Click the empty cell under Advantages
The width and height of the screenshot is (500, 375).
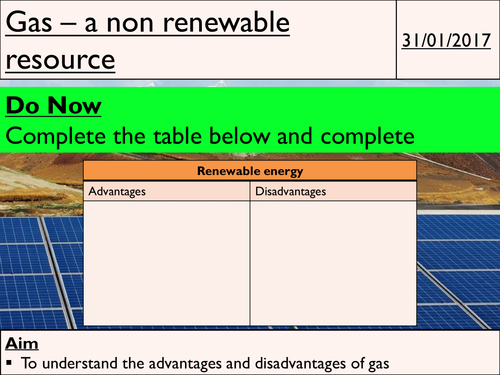click(167, 263)
